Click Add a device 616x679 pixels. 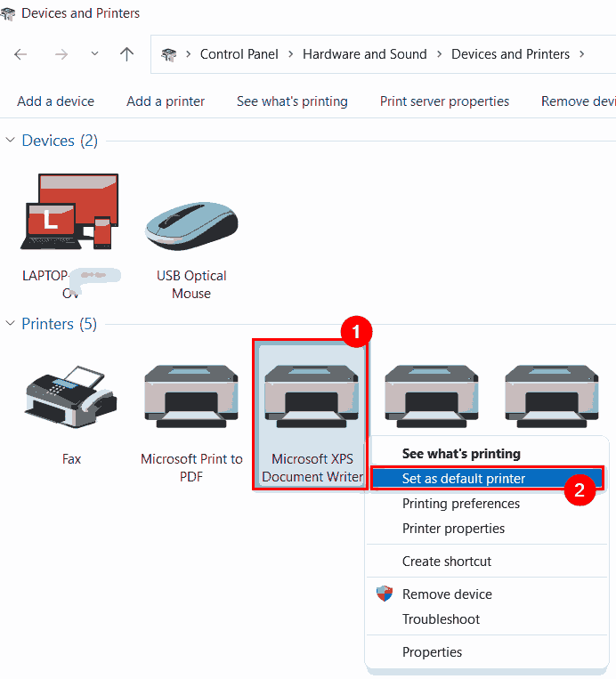tap(55, 101)
